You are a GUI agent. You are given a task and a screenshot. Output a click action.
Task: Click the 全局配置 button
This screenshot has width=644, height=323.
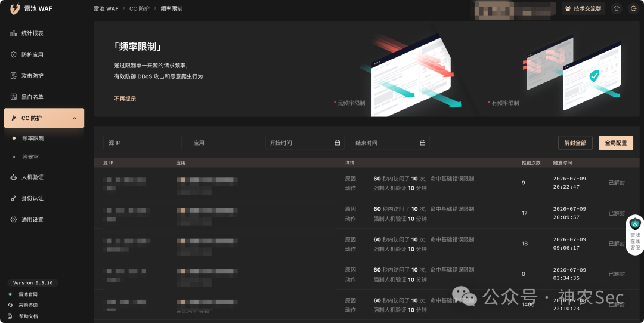616,143
